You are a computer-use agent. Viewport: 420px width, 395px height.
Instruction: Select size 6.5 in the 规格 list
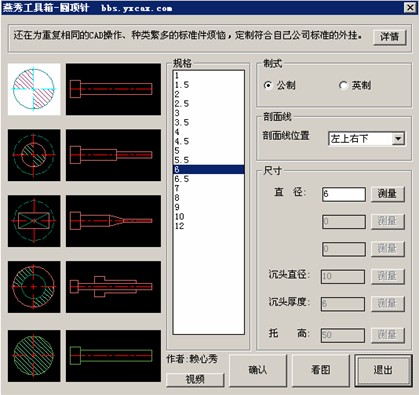coord(208,179)
